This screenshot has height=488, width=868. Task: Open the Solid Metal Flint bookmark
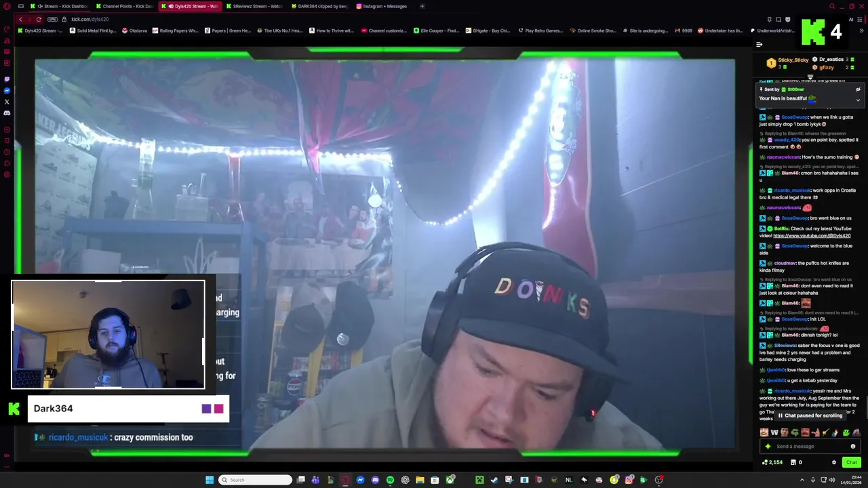pyautogui.click(x=94, y=30)
